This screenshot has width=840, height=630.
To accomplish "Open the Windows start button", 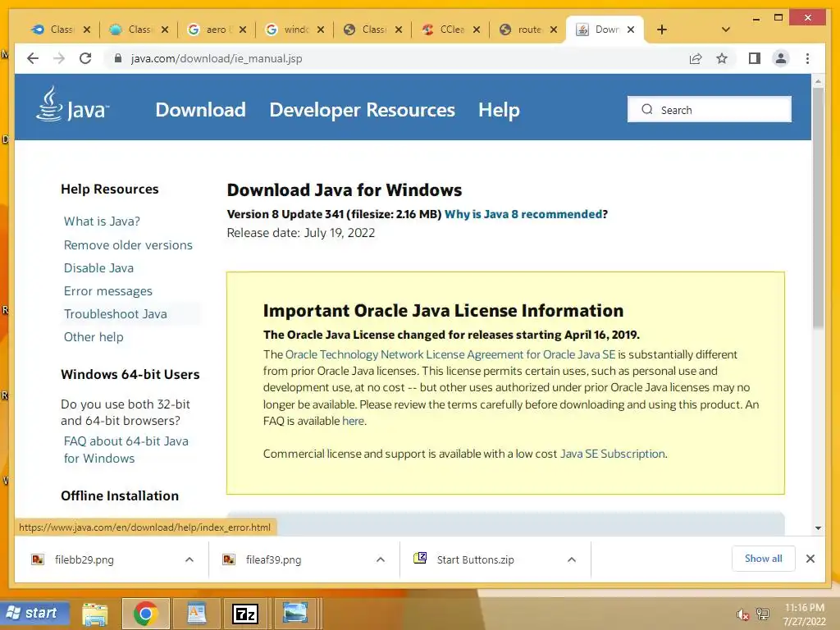I will tap(35, 613).
